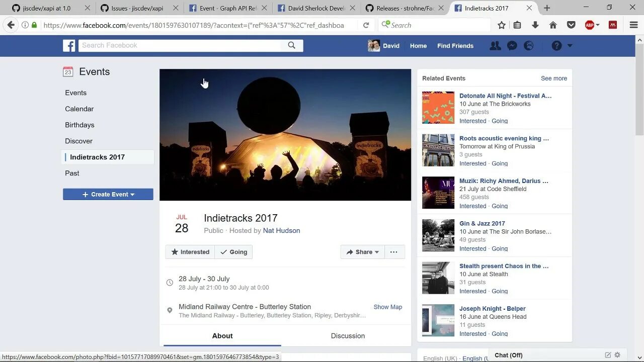
Task: Bookmark this page with the star icon
Action: click(x=502, y=25)
